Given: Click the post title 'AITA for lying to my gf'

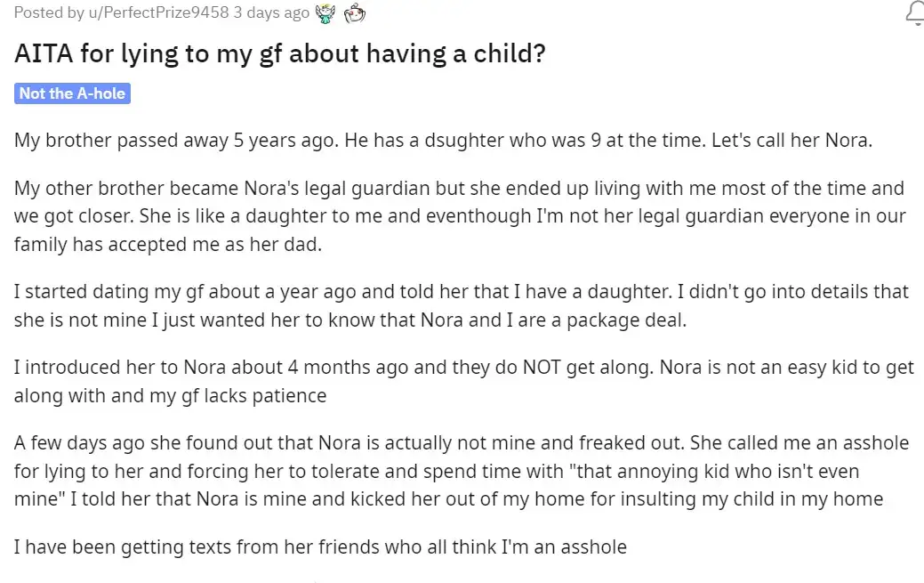Looking at the screenshot, I should click(x=279, y=53).
